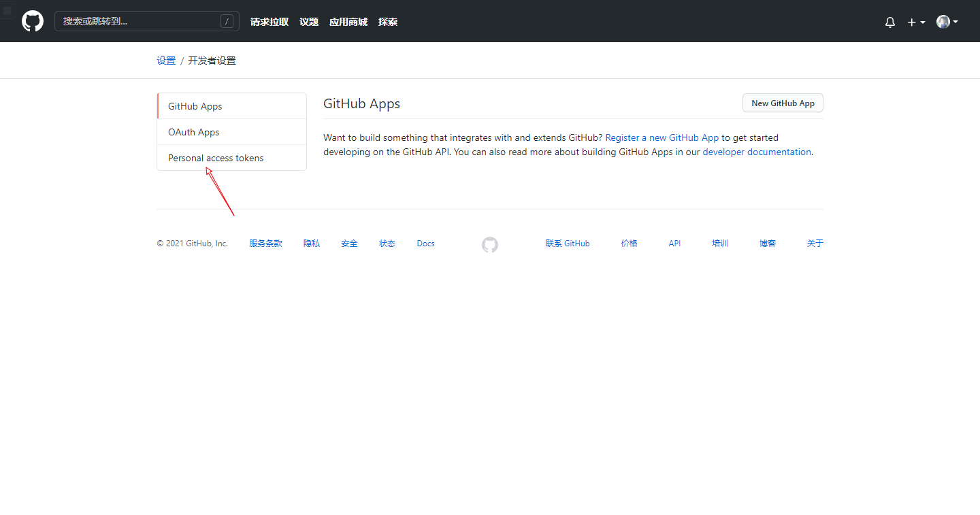Open 请求拉取 in the top navigation
The image size is (980, 515).
pyautogui.click(x=269, y=22)
